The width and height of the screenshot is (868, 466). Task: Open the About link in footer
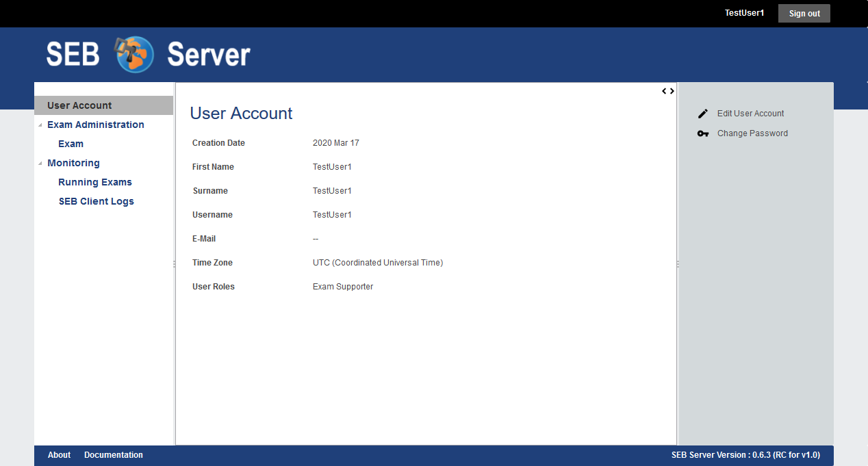[x=59, y=455]
